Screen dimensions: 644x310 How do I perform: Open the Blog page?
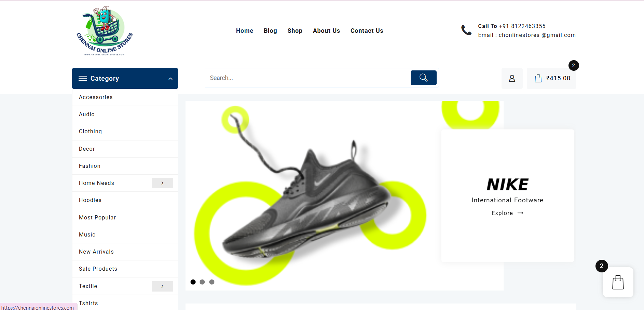(270, 31)
